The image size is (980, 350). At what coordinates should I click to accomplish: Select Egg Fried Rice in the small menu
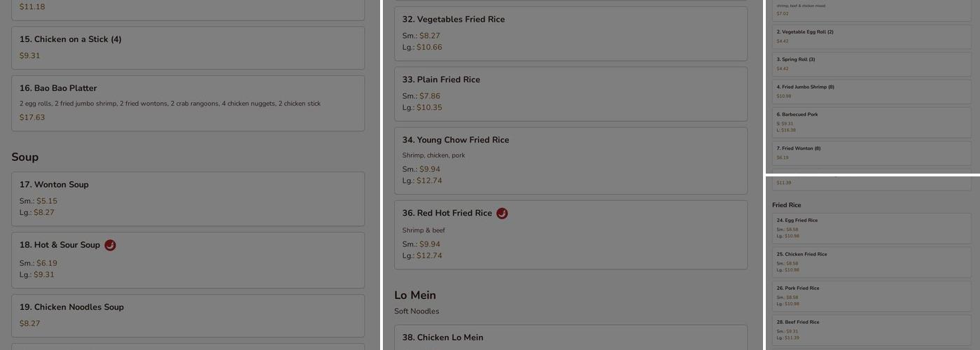(872, 228)
